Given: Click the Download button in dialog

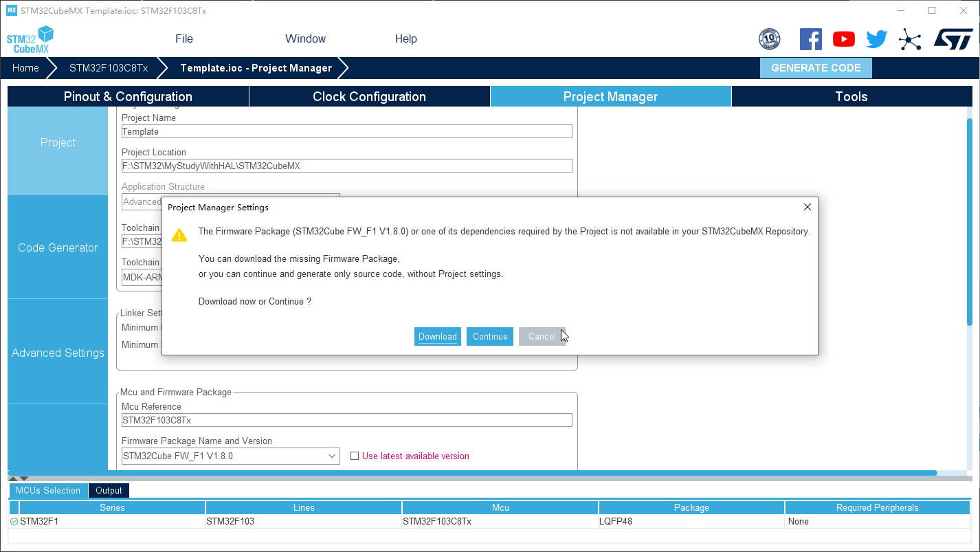Looking at the screenshot, I should point(438,336).
